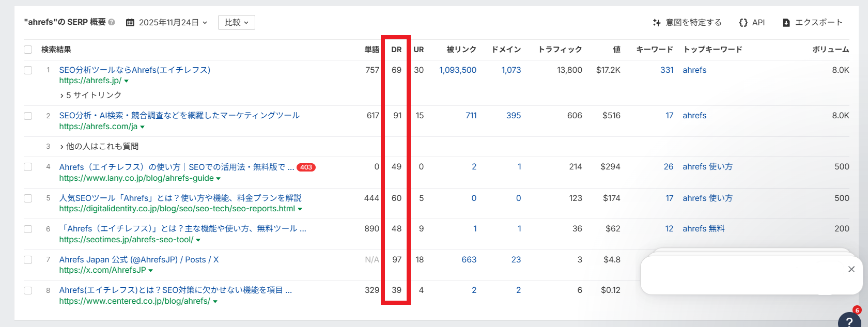The width and height of the screenshot is (868, 327).
Task: Click the sparkle icon for 意図を特定する
Action: tap(657, 22)
